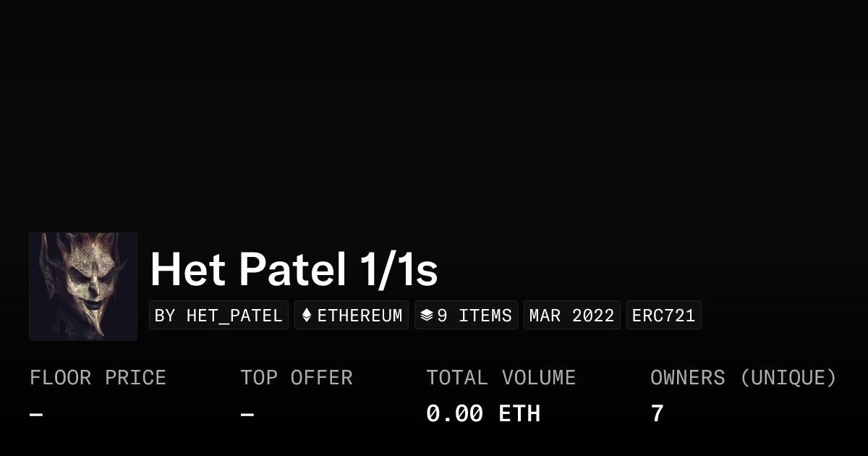Click the TOP OFFER label

297,378
